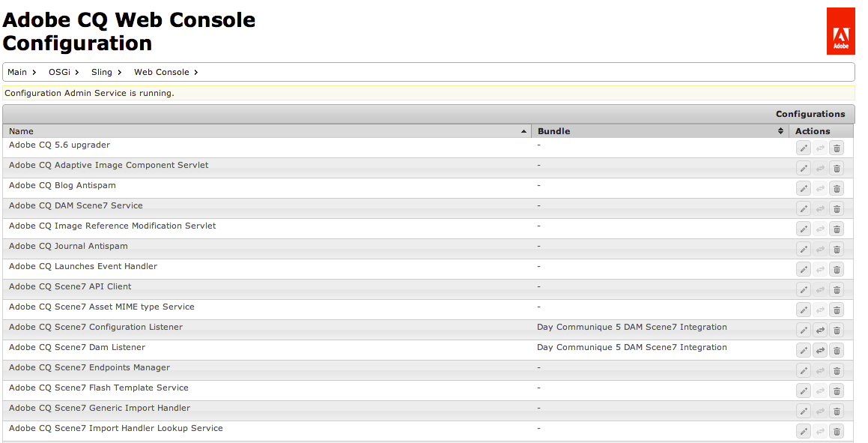Open the Sling menu

[x=106, y=72]
